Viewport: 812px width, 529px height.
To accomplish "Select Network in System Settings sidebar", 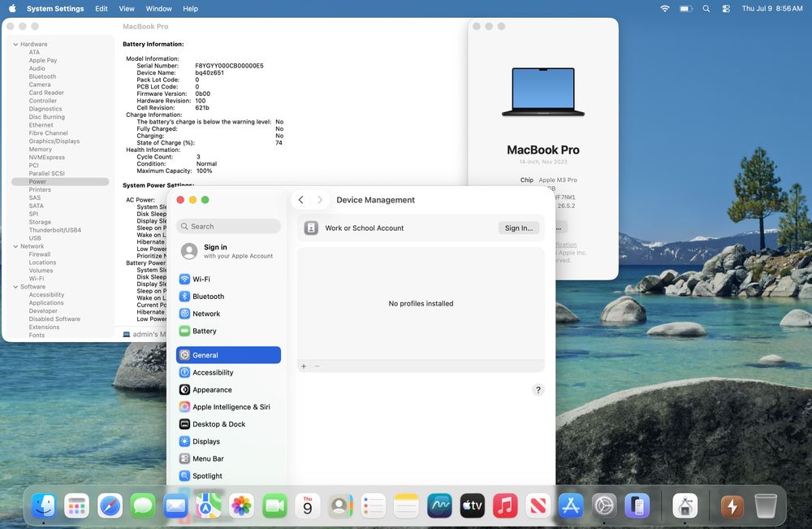I will pos(228,314).
